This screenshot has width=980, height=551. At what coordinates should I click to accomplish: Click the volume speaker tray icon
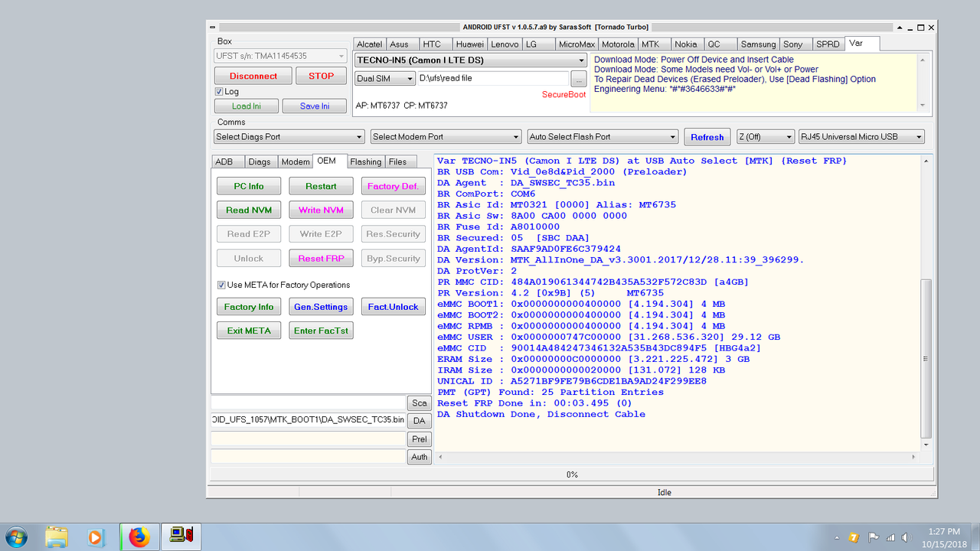[907, 537]
